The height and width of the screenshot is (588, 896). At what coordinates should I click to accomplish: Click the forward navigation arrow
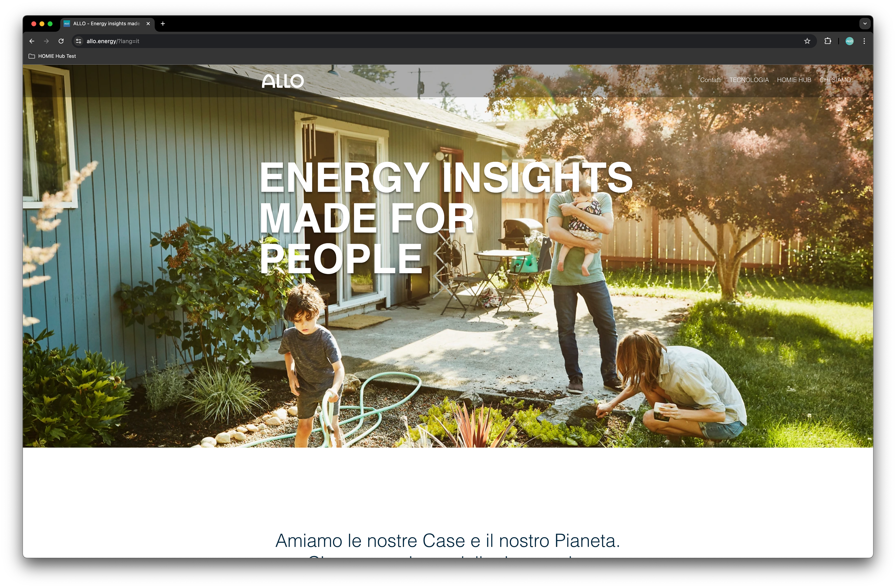[x=46, y=41]
